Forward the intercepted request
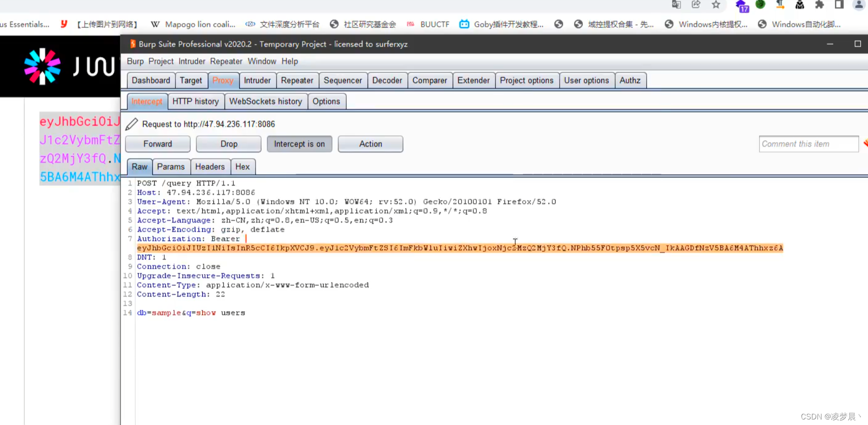Image resolution: width=868 pixels, height=425 pixels. tap(157, 144)
